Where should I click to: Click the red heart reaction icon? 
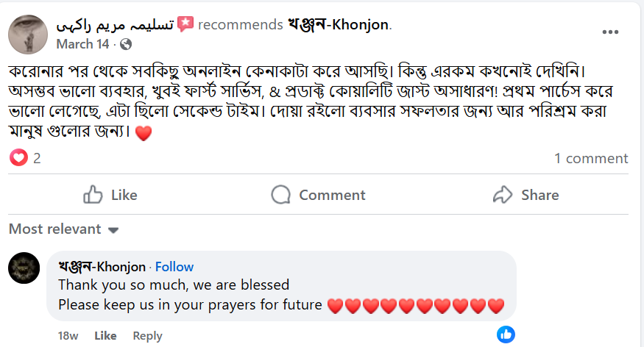click(x=19, y=158)
